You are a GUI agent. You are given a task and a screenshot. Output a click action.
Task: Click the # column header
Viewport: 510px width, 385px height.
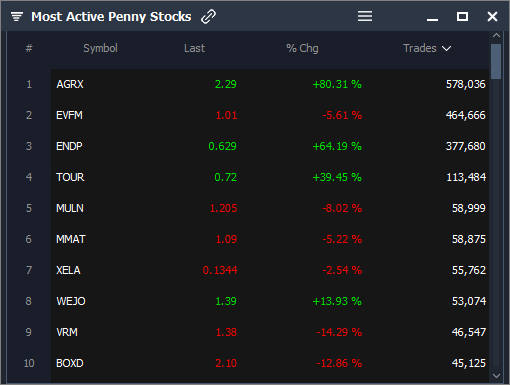click(29, 48)
